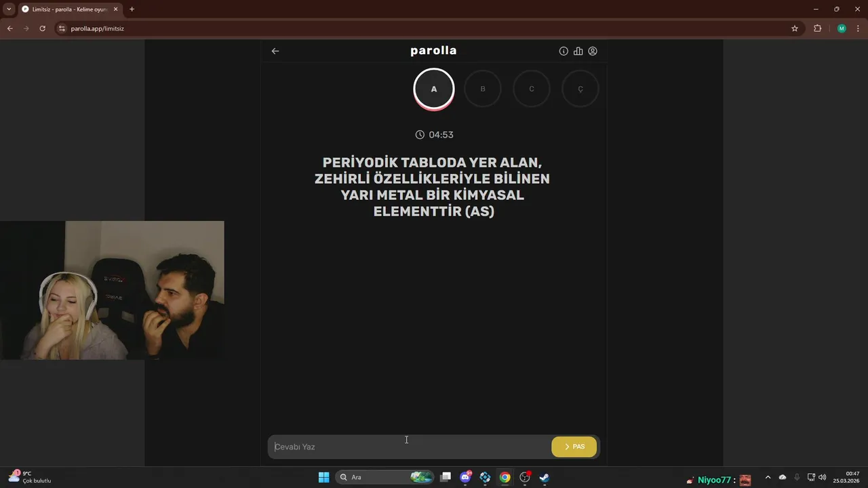
Task: Click the question text about the AS element
Action: (x=433, y=187)
